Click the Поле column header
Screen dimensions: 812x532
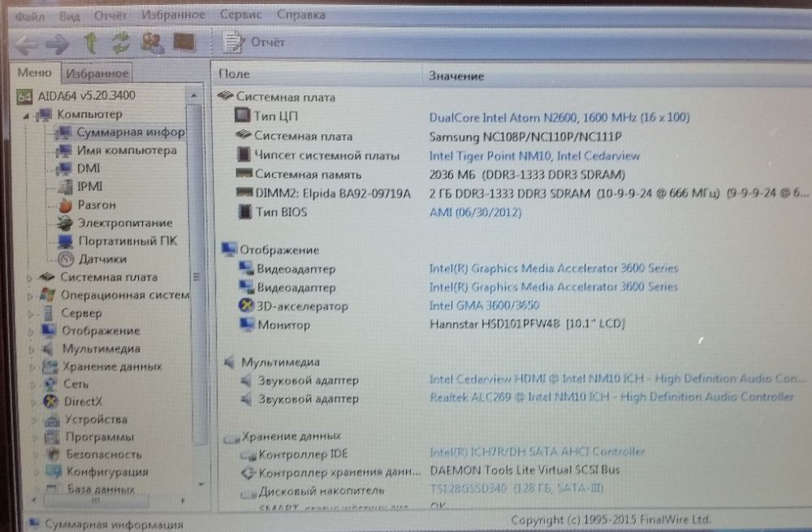point(317,74)
